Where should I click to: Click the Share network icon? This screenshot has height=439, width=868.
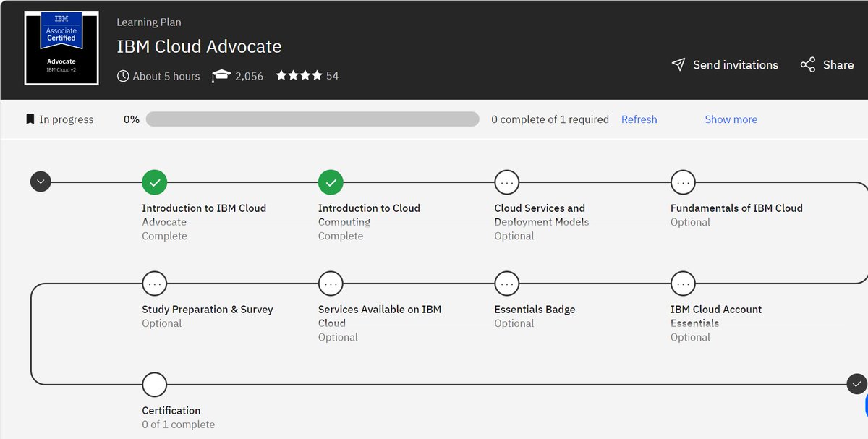(x=808, y=64)
